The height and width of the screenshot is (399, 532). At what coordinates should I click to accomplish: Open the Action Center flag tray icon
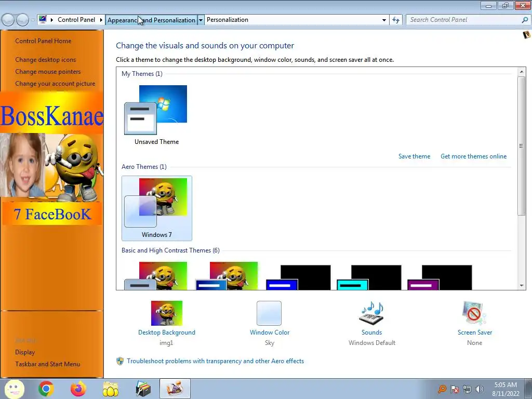(455, 389)
